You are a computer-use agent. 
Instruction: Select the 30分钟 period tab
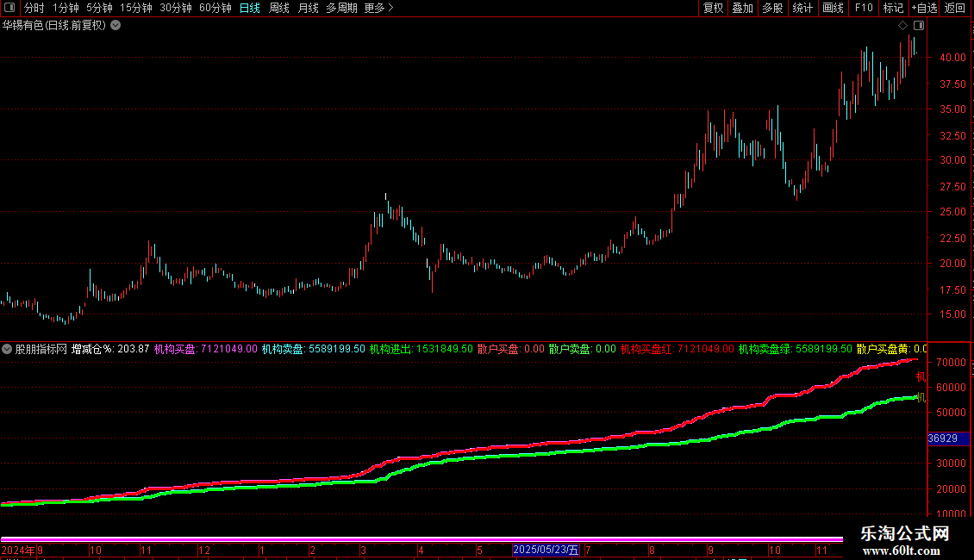click(x=176, y=8)
